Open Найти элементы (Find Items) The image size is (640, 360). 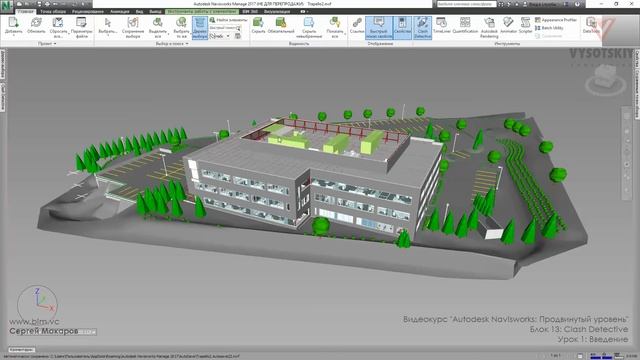click(228, 20)
